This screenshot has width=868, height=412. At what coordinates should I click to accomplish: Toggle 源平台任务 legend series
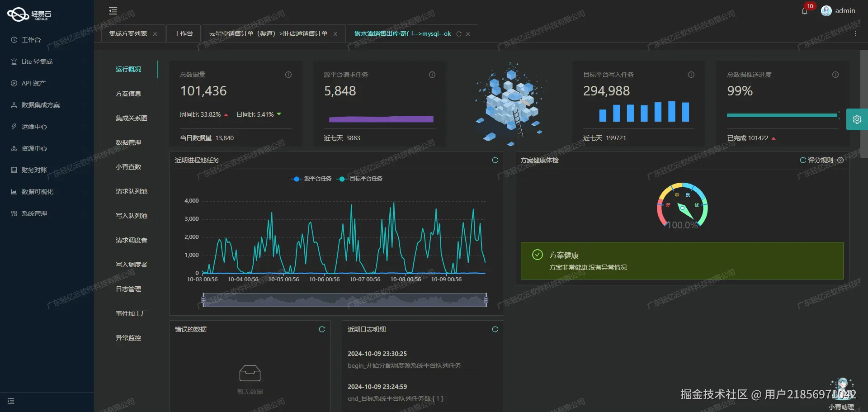click(x=311, y=179)
